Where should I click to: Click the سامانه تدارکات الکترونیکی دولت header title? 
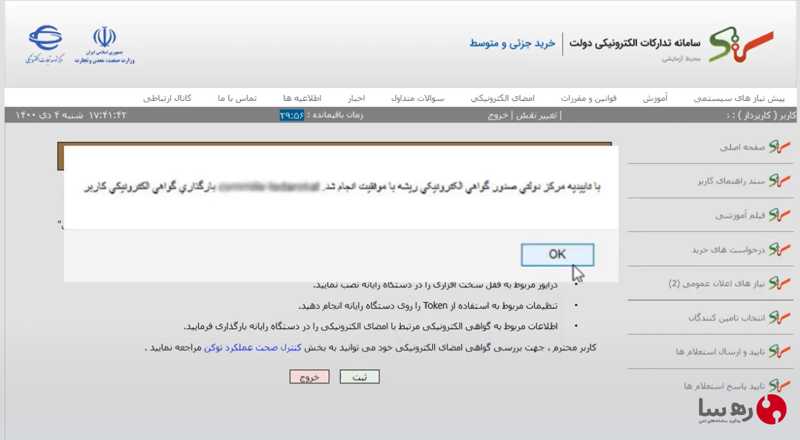pos(635,43)
